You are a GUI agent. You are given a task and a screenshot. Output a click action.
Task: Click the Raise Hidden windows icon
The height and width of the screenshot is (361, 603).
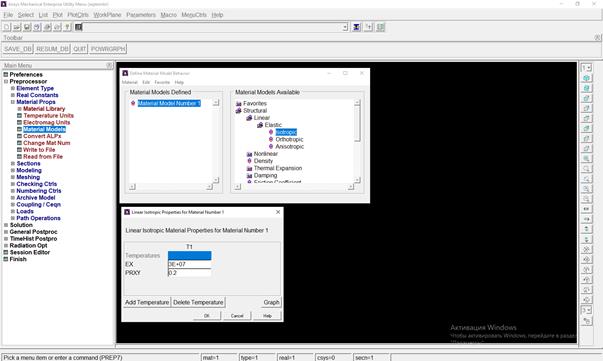pos(356,27)
